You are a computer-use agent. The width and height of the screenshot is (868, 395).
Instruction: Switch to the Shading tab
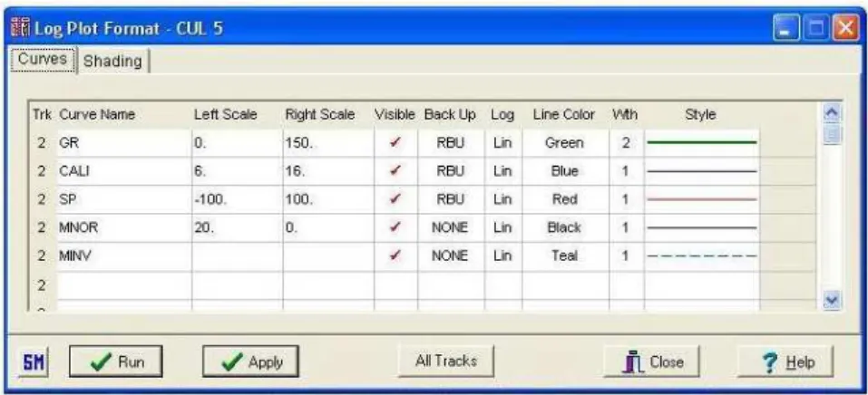pyautogui.click(x=113, y=62)
